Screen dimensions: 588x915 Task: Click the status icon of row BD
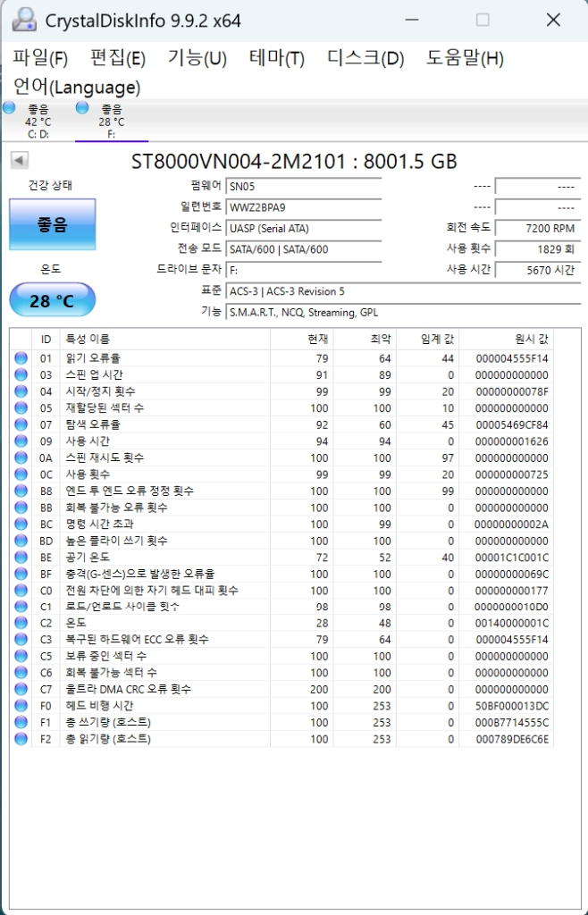pos(21,541)
